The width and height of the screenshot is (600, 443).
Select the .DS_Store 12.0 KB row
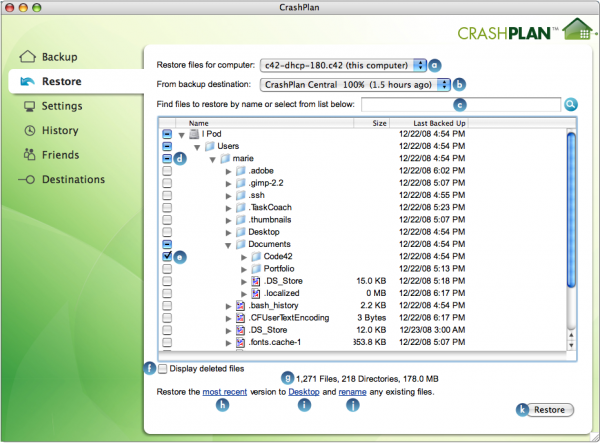click(363, 330)
